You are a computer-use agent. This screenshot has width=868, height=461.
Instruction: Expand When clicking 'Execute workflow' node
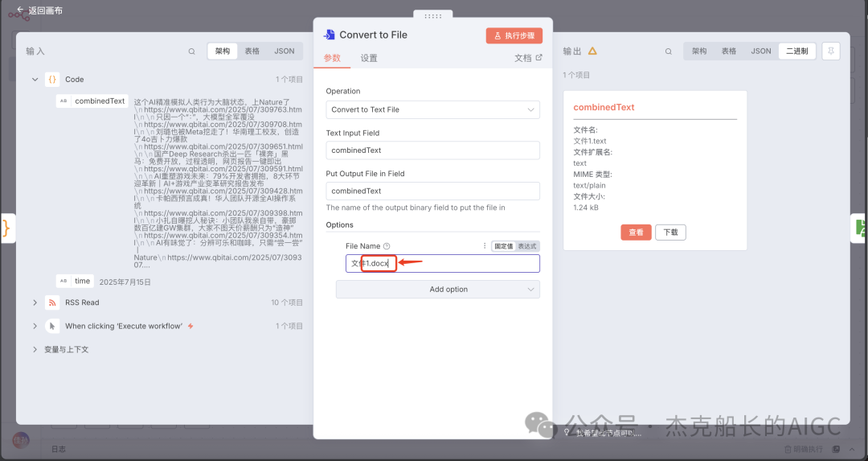coord(35,326)
